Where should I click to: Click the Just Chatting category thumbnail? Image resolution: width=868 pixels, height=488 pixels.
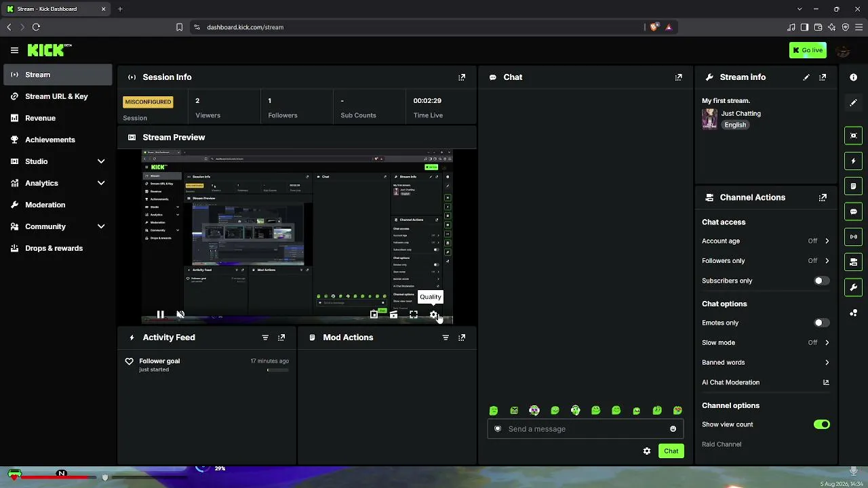coord(709,119)
